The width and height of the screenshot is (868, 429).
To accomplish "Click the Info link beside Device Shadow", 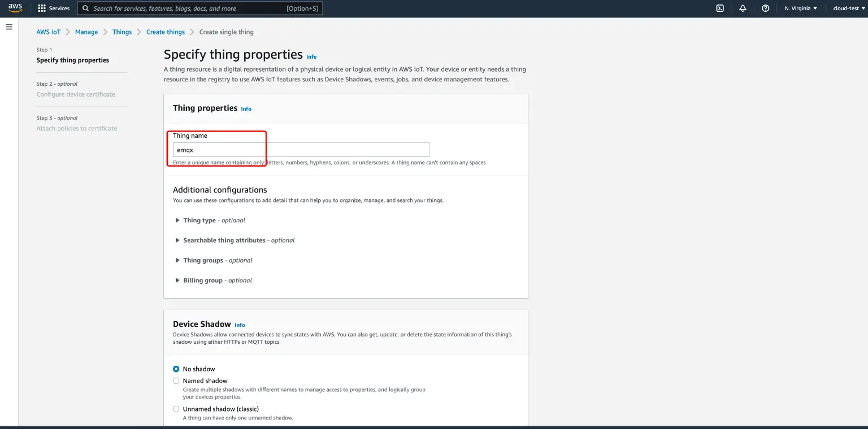I will pyautogui.click(x=240, y=325).
